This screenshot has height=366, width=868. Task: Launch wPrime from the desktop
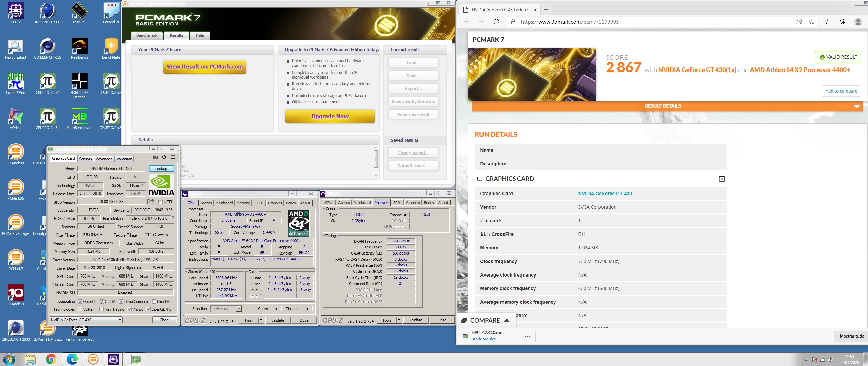pyautogui.click(x=16, y=119)
